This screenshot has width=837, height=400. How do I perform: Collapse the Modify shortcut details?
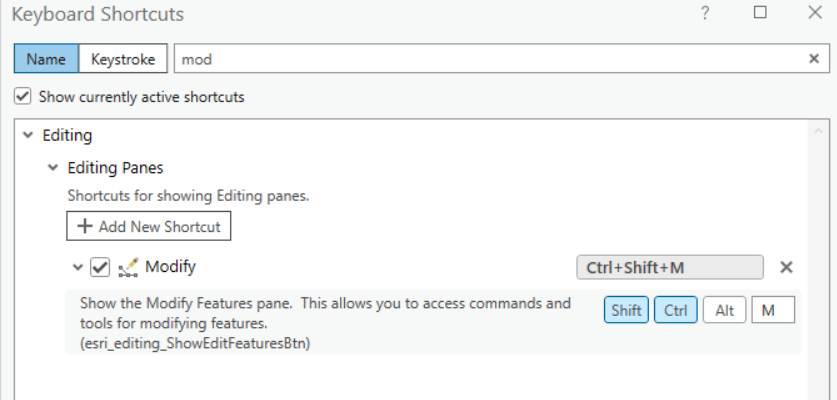click(x=78, y=267)
